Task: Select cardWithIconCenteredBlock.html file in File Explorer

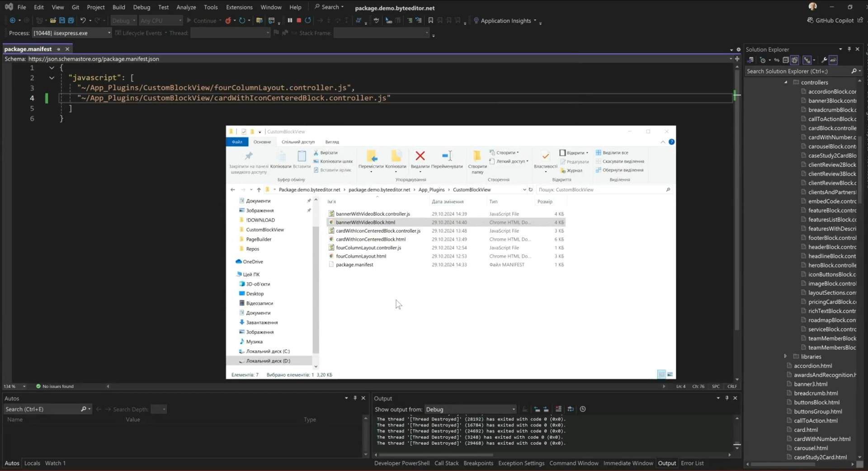Action: coord(371,240)
